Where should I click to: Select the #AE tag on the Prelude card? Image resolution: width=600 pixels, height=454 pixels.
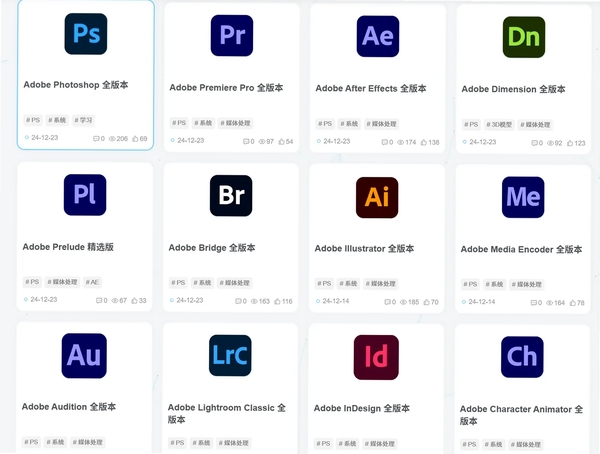pyautogui.click(x=92, y=282)
